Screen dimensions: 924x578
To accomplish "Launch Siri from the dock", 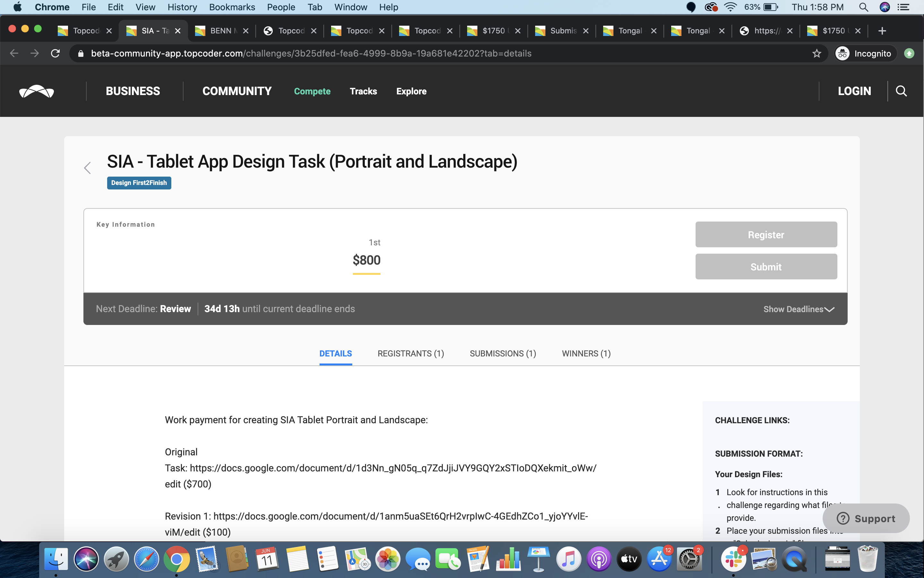I will tap(86, 559).
